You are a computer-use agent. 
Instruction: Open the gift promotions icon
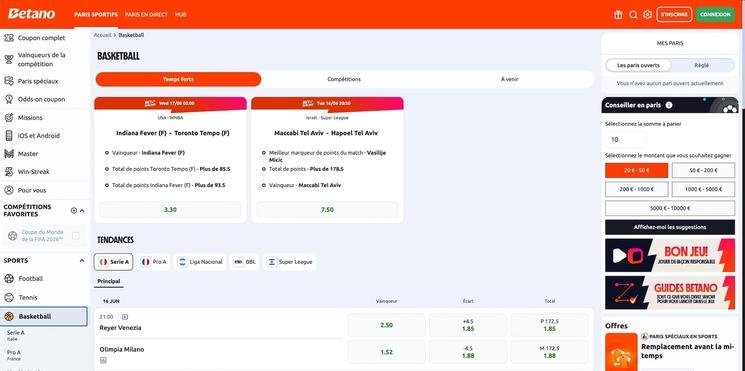[618, 15]
